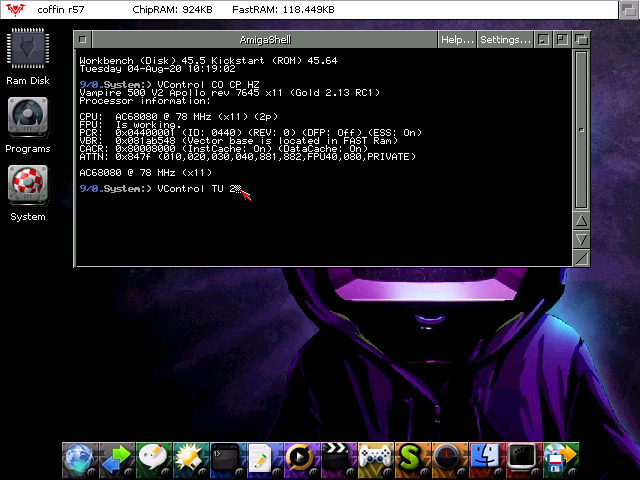Click the AmigaShell scroll up arrow
This screenshot has height=480, width=640.
point(581,221)
